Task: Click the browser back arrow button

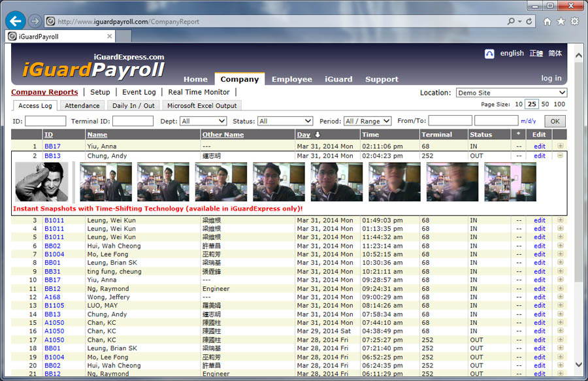Action: pyautogui.click(x=16, y=21)
